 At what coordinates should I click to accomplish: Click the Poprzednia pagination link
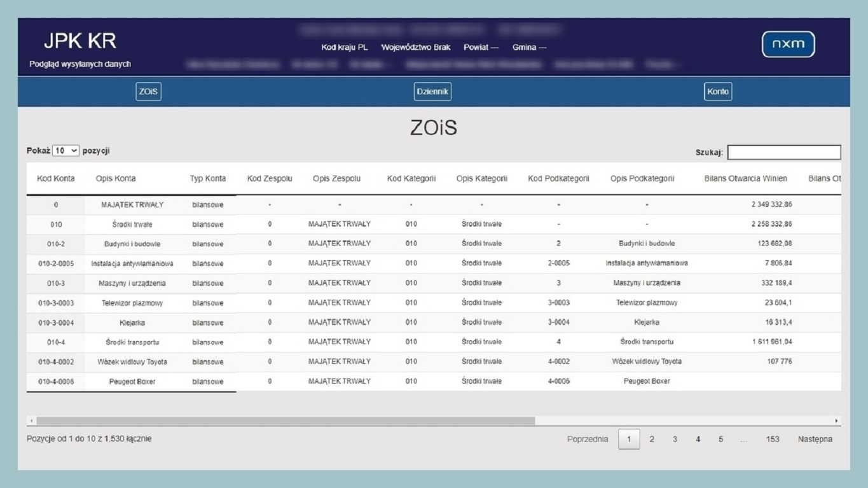coord(588,439)
